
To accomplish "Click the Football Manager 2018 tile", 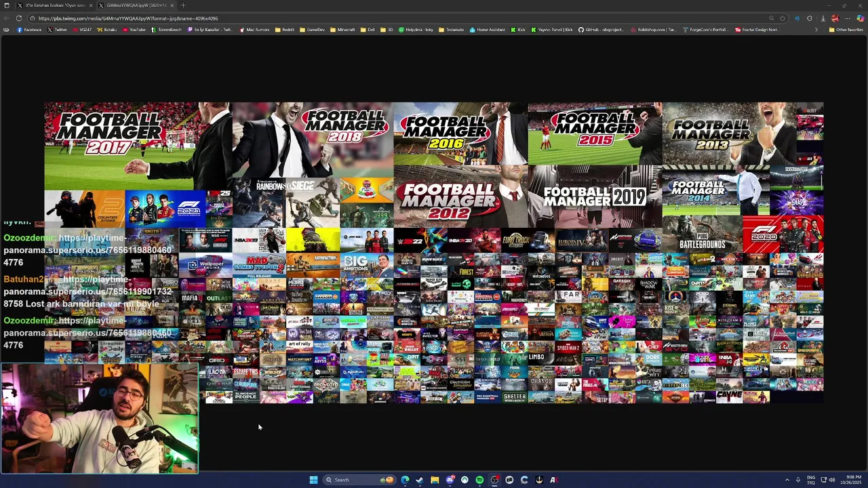I will pyautogui.click(x=313, y=140).
